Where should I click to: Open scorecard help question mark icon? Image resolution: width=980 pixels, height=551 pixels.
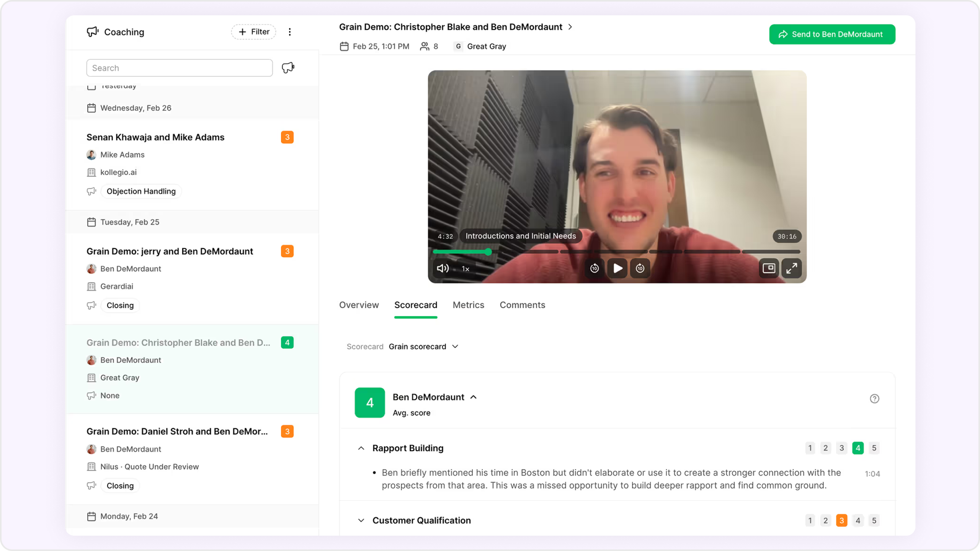pyautogui.click(x=874, y=399)
